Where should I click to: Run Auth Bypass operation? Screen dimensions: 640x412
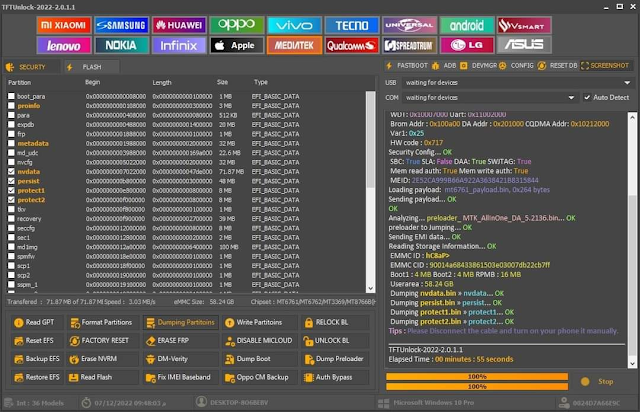pyautogui.click(x=335, y=377)
